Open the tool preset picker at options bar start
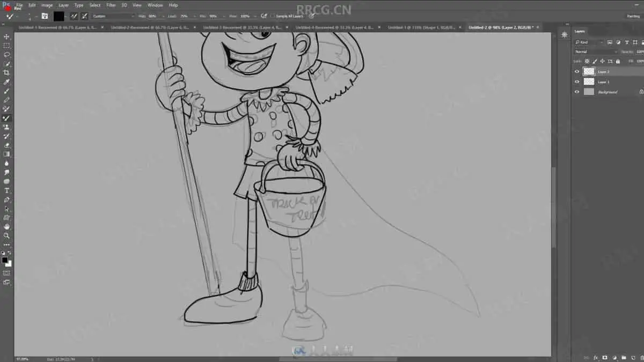This screenshot has width=644, height=362. point(10,16)
